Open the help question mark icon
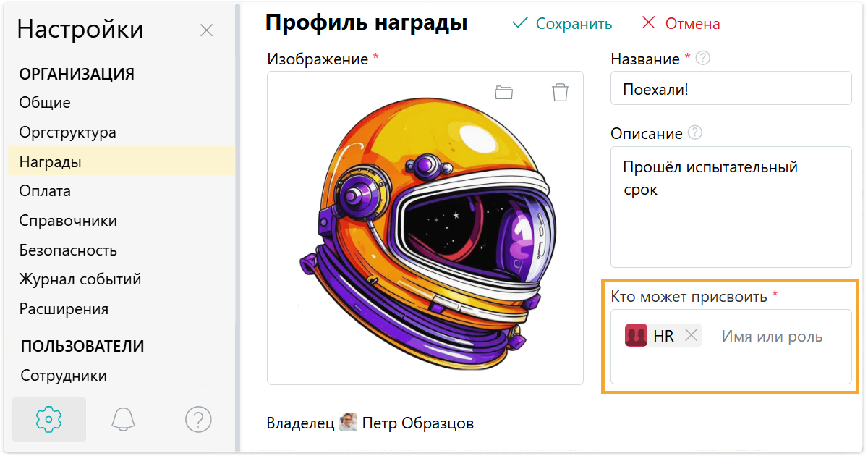This screenshot has height=456, width=868. (x=198, y=419)
